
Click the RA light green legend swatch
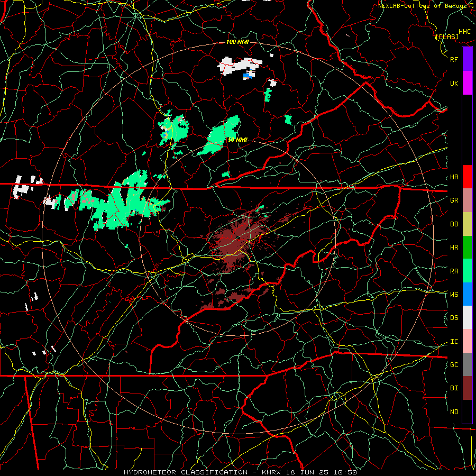(x=467, y=271)
